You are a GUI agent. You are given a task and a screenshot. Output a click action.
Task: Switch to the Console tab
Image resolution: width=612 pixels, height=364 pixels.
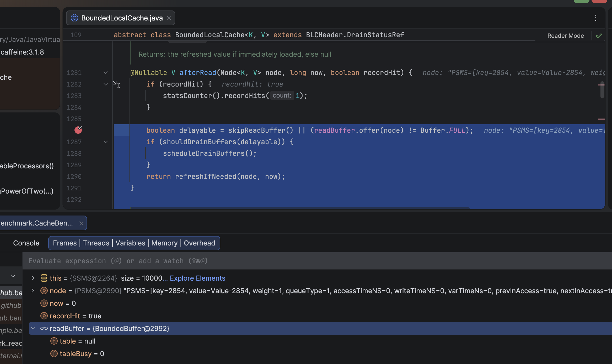point(26,243)
